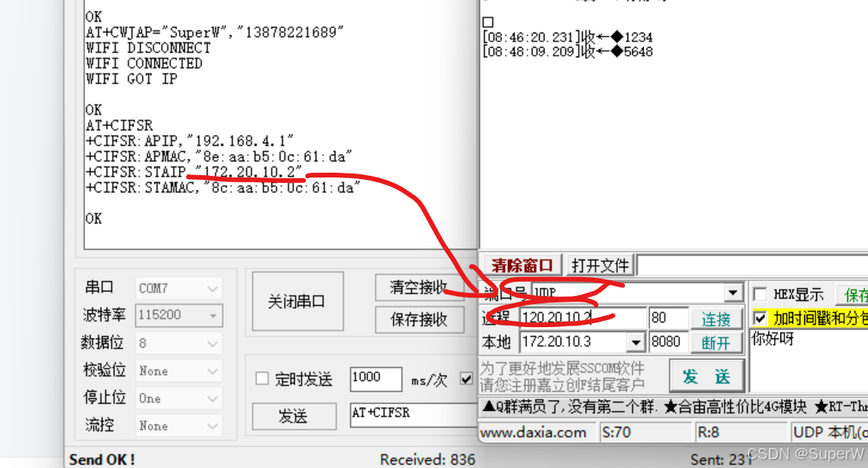
Task: Open the 校验位 None dropdown
Action: coord(178,371)
